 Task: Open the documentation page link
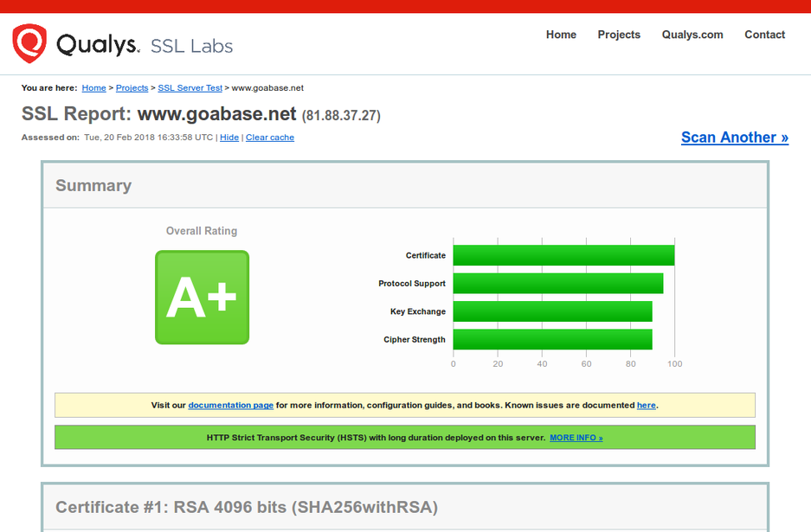tap(231, 406)
